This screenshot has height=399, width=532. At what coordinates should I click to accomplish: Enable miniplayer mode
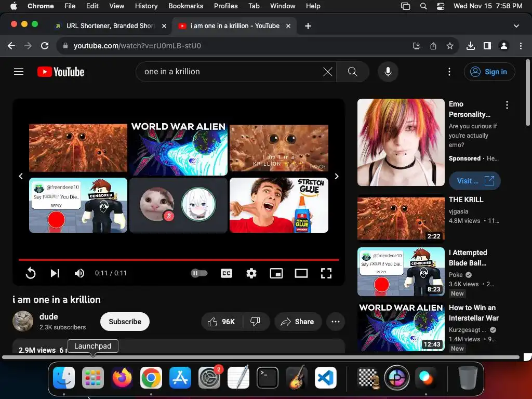276,273
